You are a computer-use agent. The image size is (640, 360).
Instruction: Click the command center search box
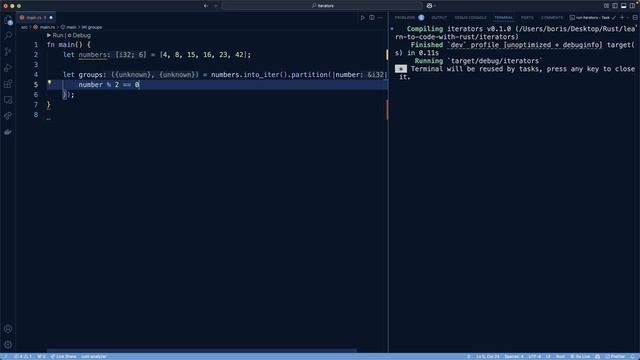[322, 6]
